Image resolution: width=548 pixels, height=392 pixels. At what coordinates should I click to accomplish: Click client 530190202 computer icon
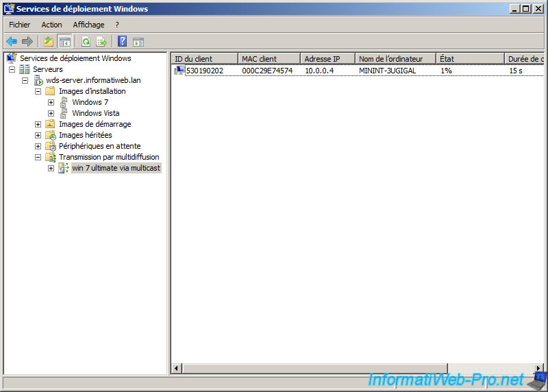tap(179, 71)
